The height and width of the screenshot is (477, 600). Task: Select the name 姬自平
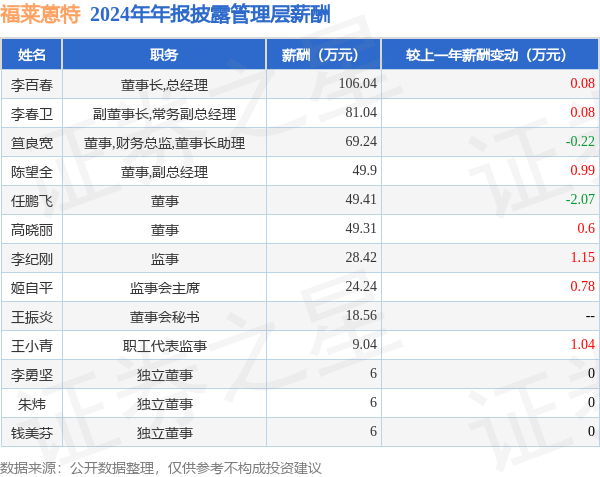[x=32, y=288]
